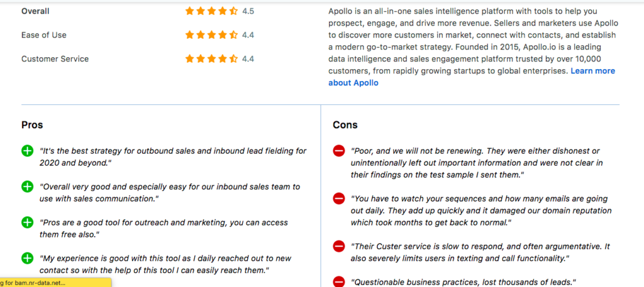This screenshot has height=287, width=644.
Task: Click the red minus icon beside "Their Custer service is slow"
Action: click(339, 247)
